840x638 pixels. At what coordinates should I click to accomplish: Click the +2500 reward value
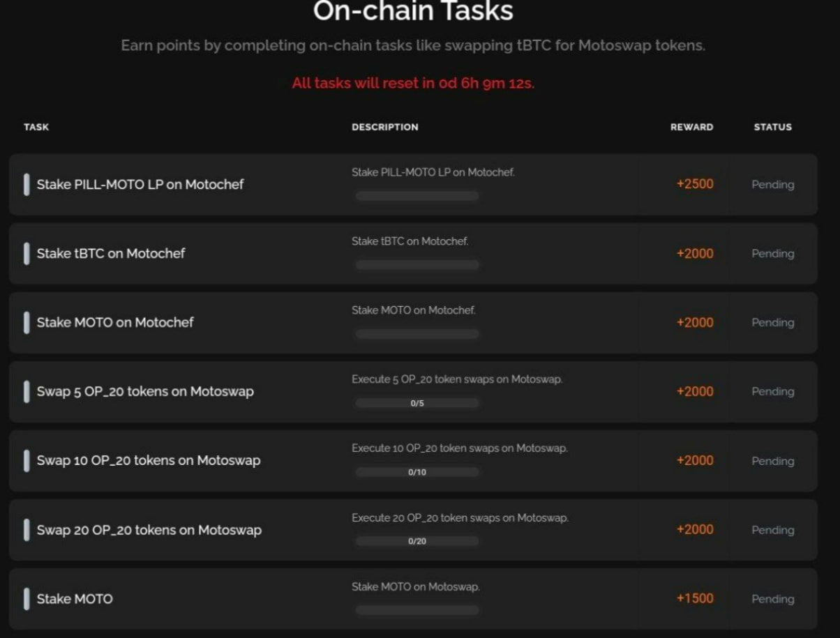(695, 184)
